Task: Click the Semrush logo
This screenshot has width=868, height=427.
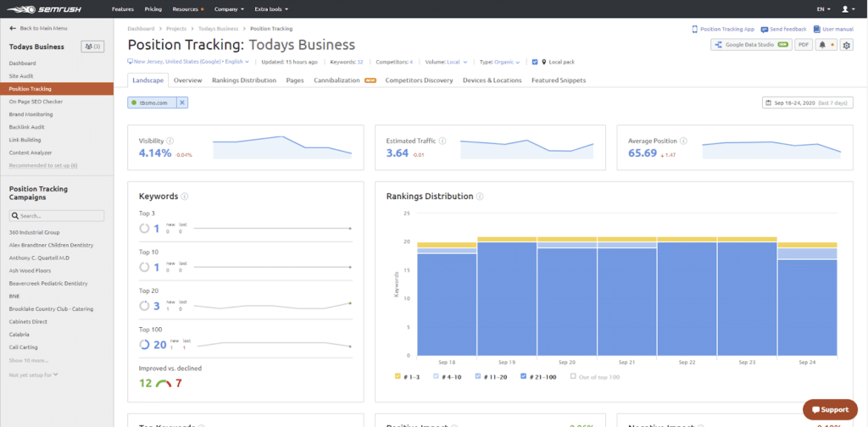Action: [x=42, y=9]
